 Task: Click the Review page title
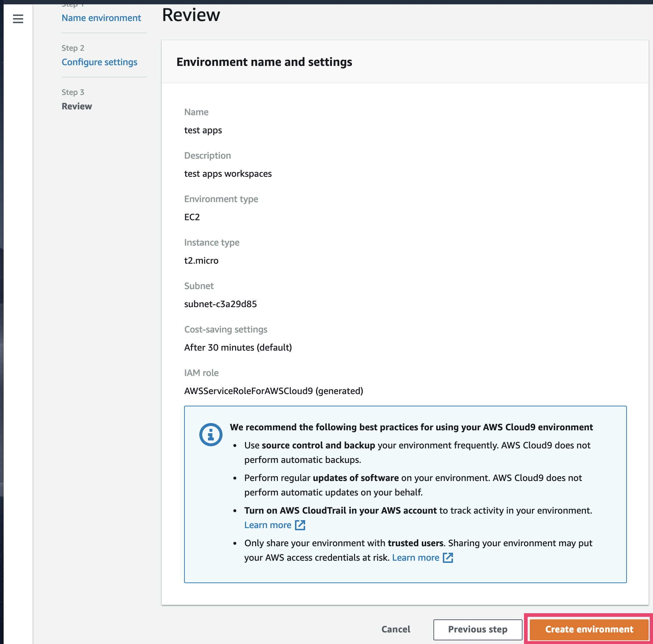(191, 15)
